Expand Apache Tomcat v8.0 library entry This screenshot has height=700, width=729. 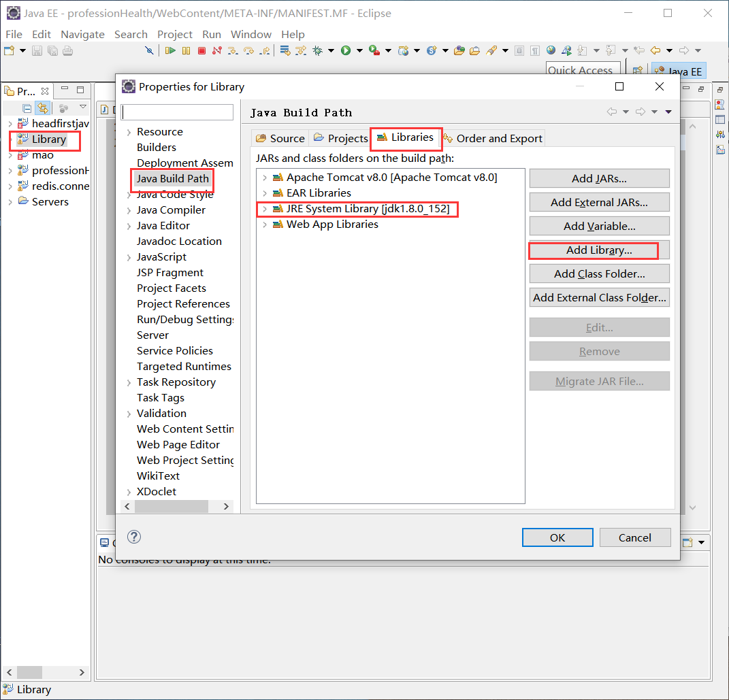point(264,178)
